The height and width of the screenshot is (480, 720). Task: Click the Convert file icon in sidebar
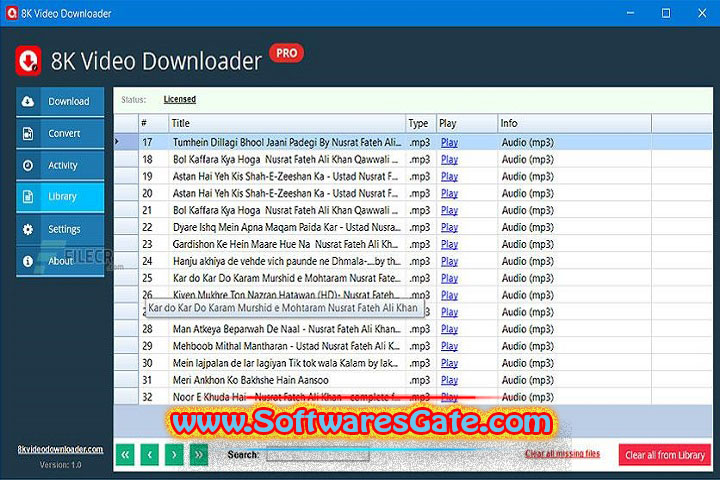[x=28, y=133]
